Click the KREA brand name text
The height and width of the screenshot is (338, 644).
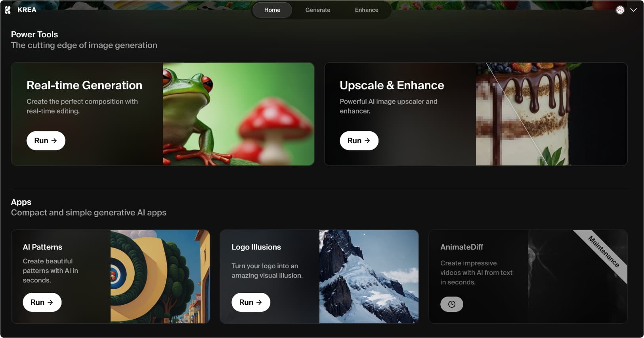click(27, 10)
